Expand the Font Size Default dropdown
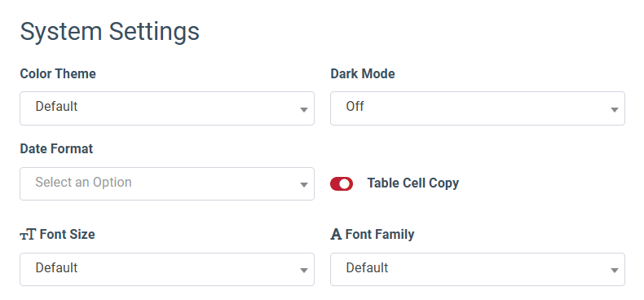Screen dimensions: 644x300 (167, 269)
